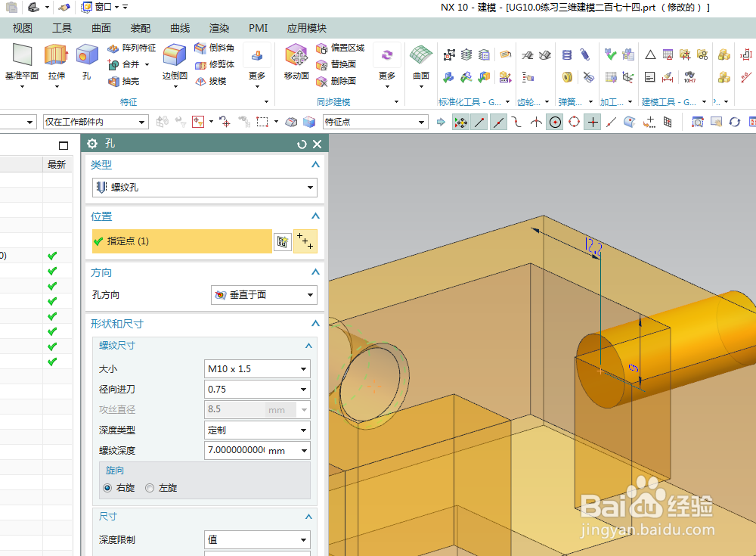Open the 装配 ribbon tab
The image size is (756, 556).
coord(141,28)
